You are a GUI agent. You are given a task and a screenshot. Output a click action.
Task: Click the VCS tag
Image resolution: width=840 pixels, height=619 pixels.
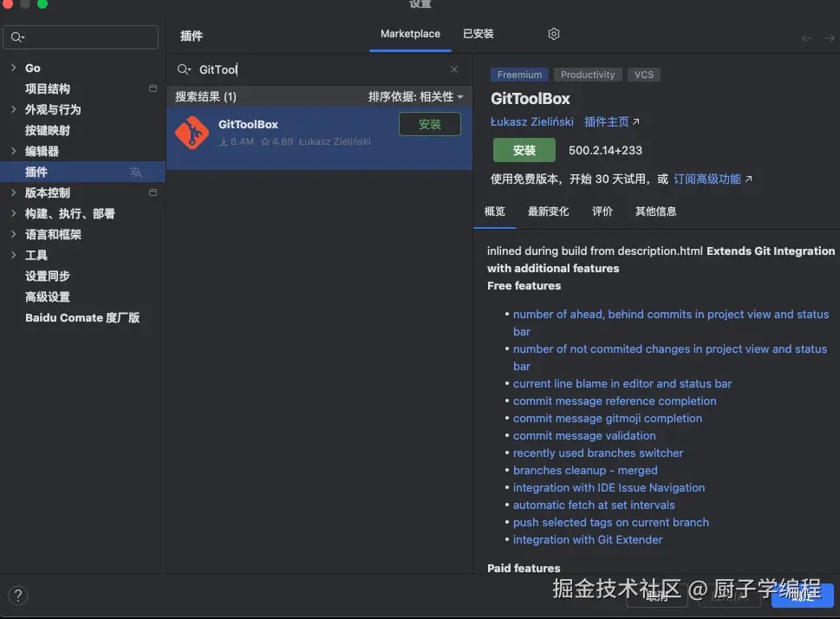pyautogui.click(x=644, y=75)
